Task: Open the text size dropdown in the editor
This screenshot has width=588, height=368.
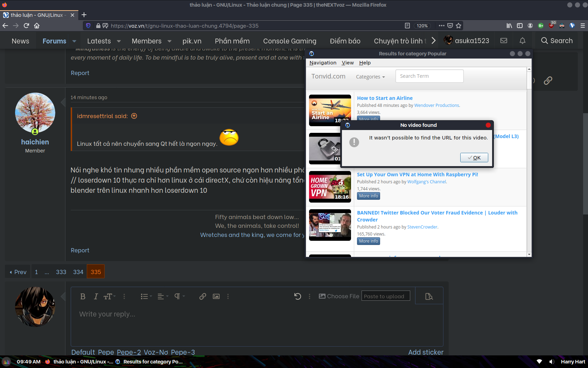Action: point(109,297)
